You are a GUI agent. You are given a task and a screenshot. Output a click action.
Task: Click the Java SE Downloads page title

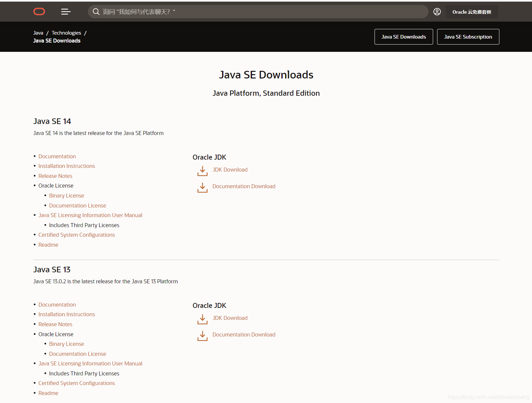tap(266, 75)
